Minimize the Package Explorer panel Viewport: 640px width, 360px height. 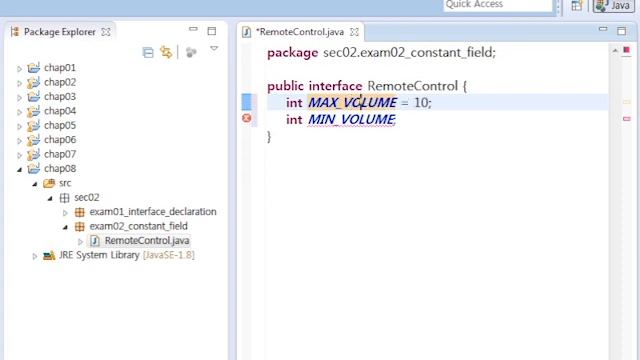pos(193,29)
